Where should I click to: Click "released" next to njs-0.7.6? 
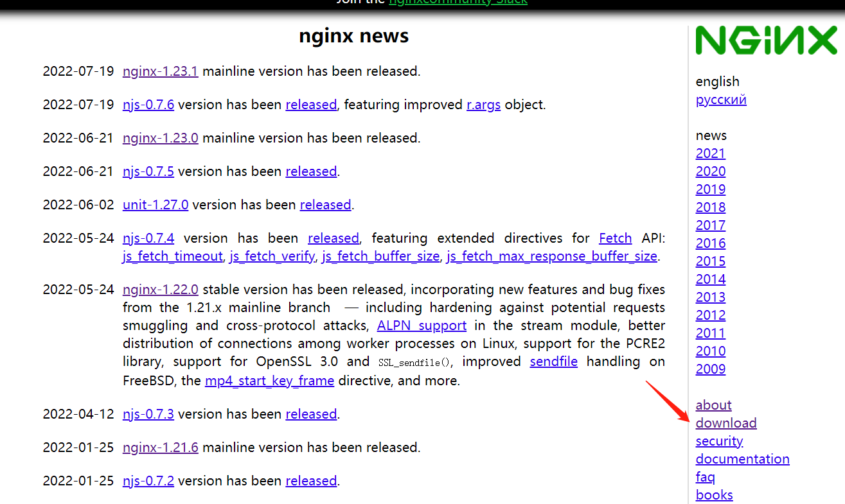pyautogui.click(x=311, y=105)
